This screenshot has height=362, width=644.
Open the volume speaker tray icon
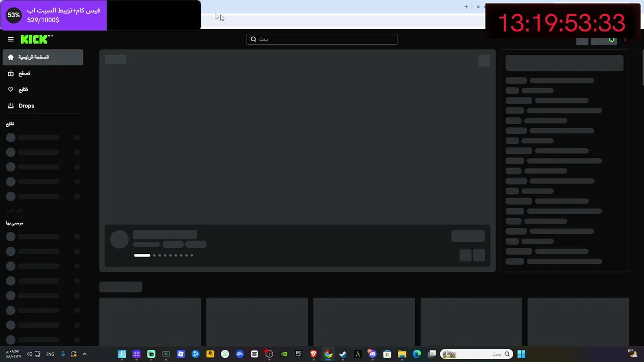click(29, 354)
